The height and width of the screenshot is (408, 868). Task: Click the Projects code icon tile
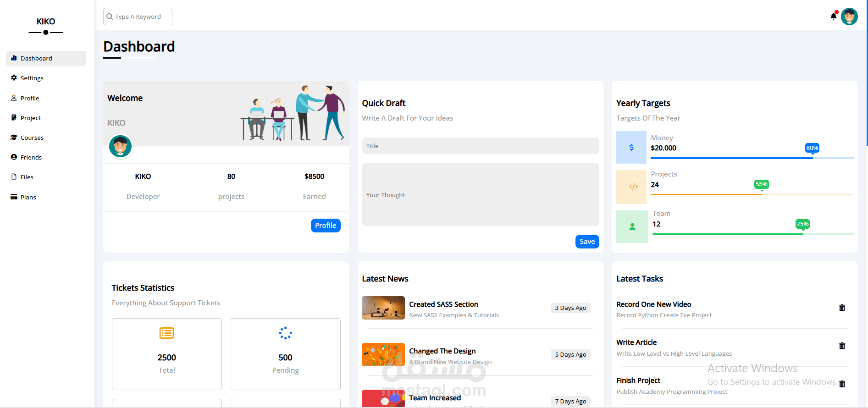631,187
